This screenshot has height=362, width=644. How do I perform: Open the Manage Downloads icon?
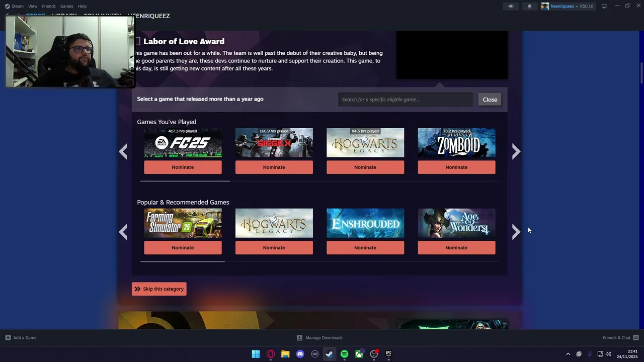point(299,338)
